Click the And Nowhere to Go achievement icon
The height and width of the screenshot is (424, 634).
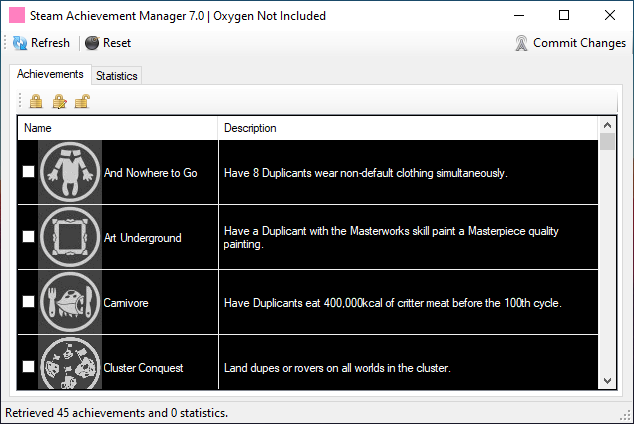pyautogui.click(x=70, y=172)
